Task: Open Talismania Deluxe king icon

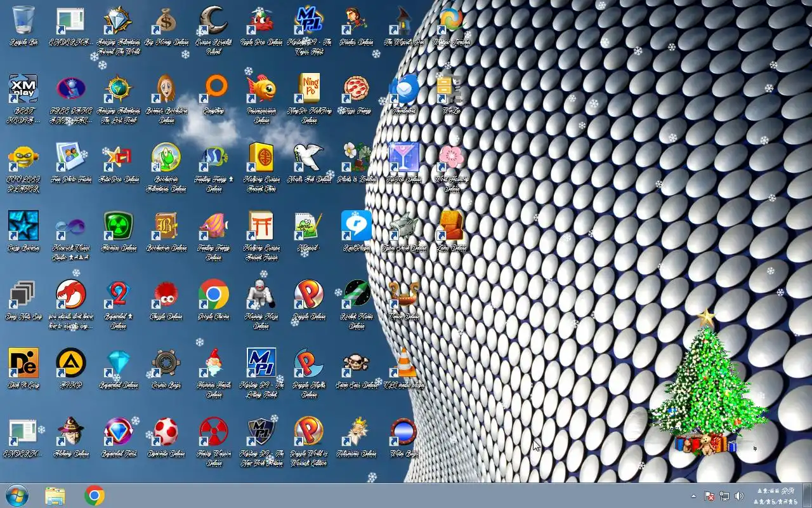Action: tap(357, 432)
